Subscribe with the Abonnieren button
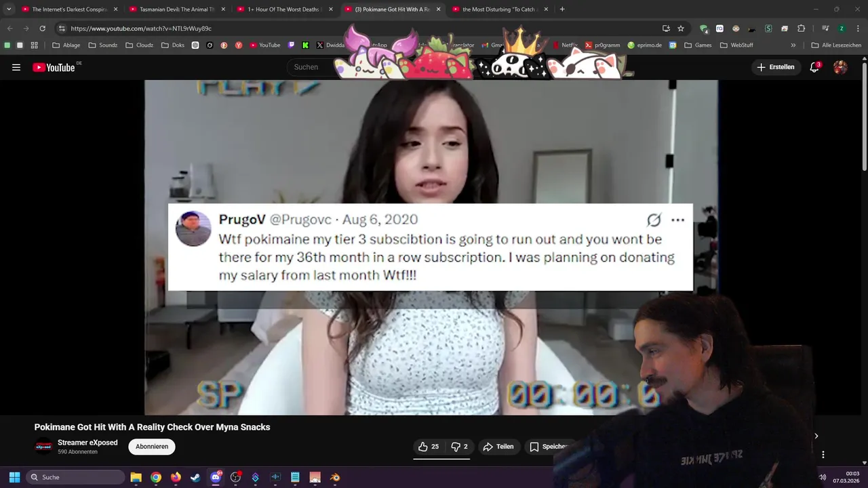The height and width of the screenshot is (488, 868). coord(152,447)
